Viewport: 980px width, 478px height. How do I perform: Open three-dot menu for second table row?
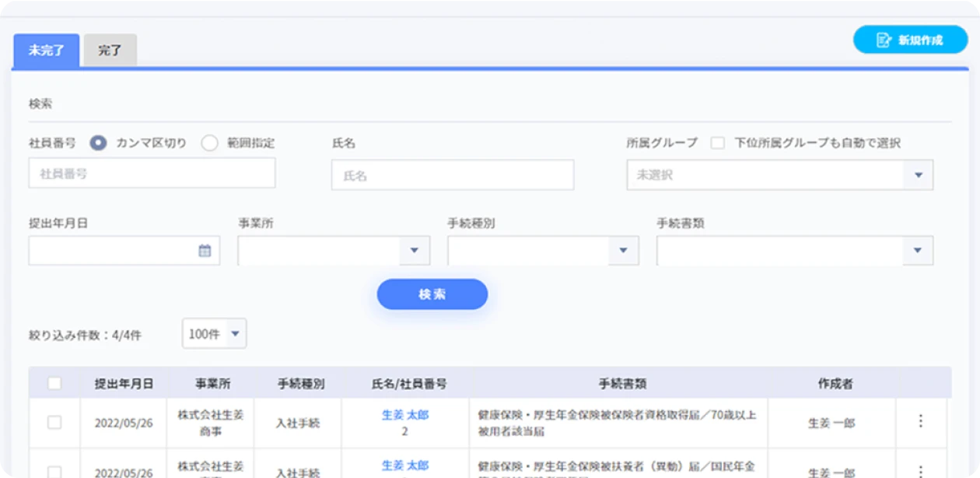pos(921,471)
